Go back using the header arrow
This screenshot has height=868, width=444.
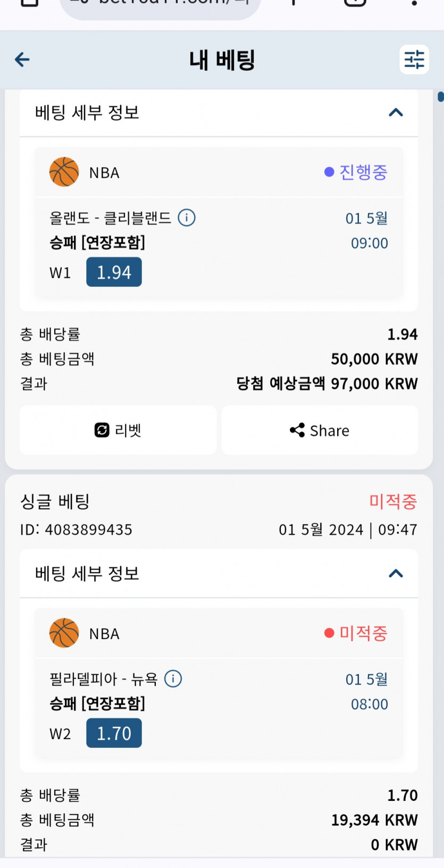pos(22,60)
